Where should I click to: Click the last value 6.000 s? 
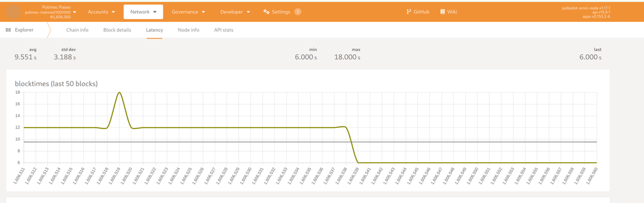(x=590, y=57)
